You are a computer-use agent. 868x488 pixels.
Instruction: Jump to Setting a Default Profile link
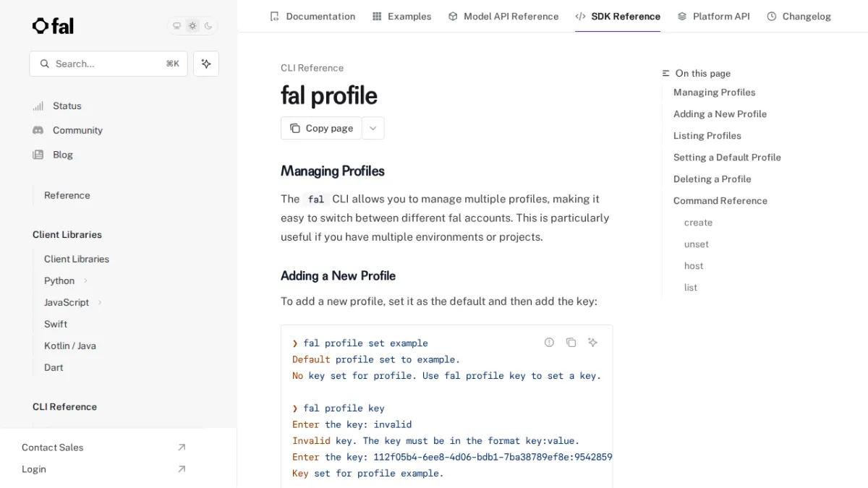click(727, 158)
